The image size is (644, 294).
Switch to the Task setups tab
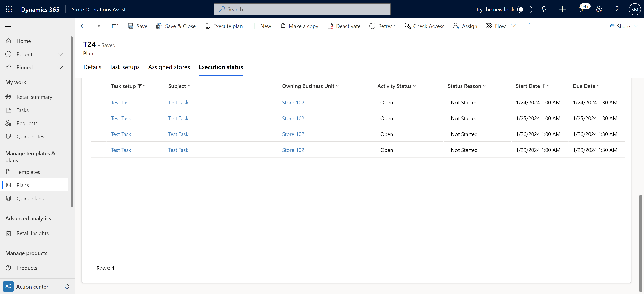[x=124, y=67]
